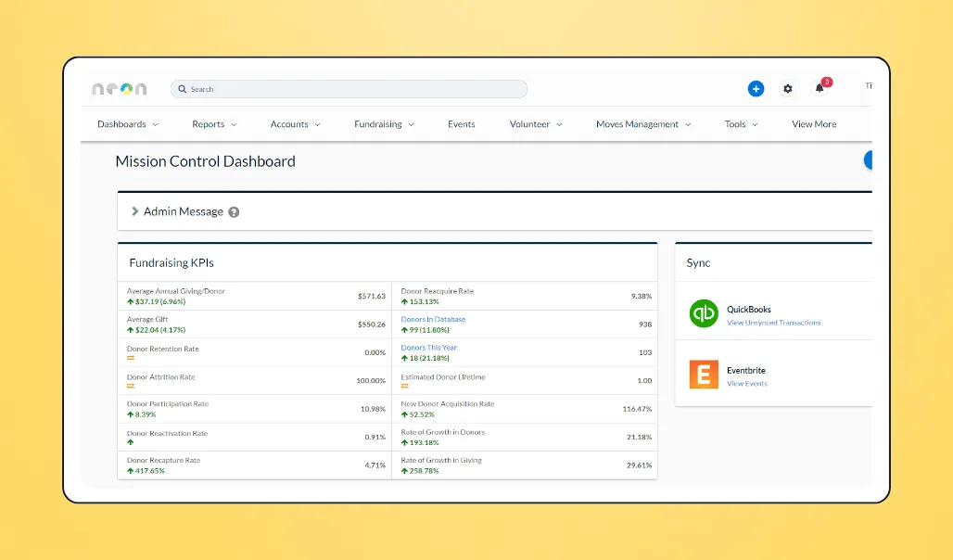Open View More in the navigation bar
The image size is (953, 560).
click(814, 123)
